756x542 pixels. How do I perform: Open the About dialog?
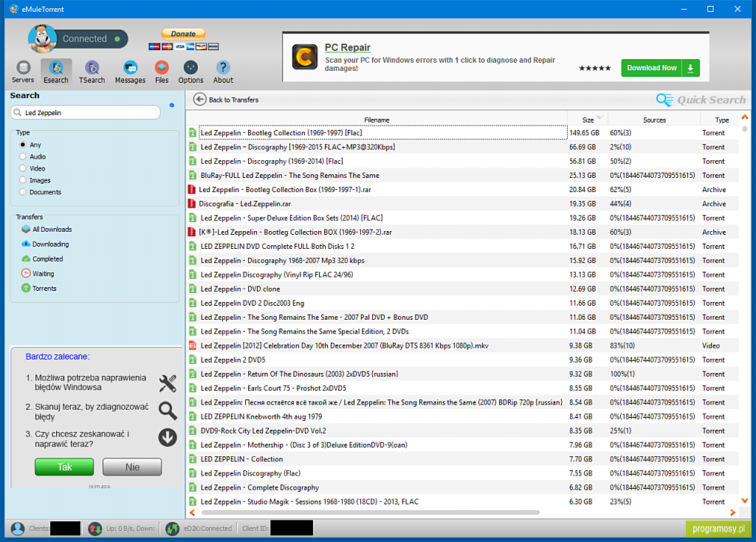pos(223,72)
